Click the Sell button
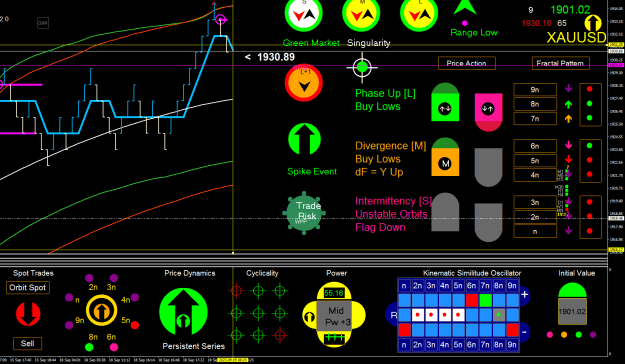 (28, 343)
